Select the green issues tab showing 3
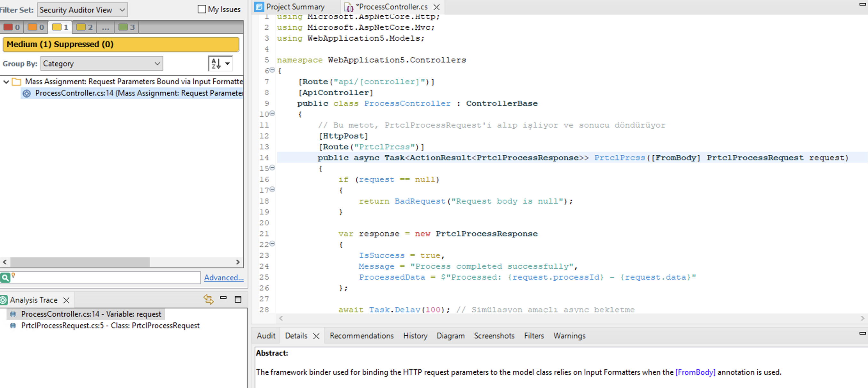 (127, 27)
